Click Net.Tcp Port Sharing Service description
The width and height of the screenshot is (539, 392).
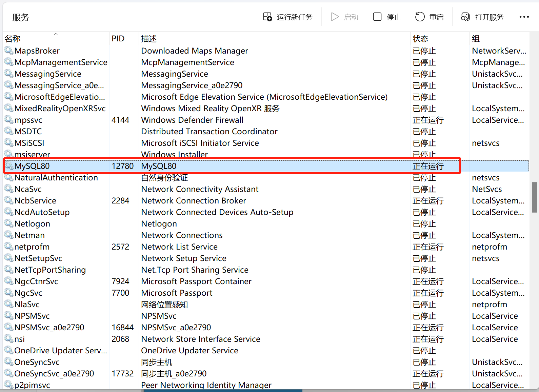pyautogui.click(x=195, y=270)
